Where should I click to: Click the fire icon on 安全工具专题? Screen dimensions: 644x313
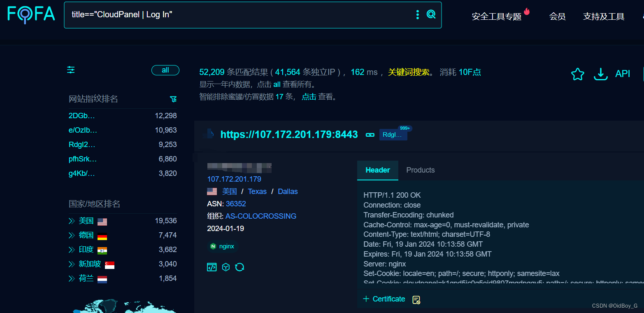[x=527, y=11]
